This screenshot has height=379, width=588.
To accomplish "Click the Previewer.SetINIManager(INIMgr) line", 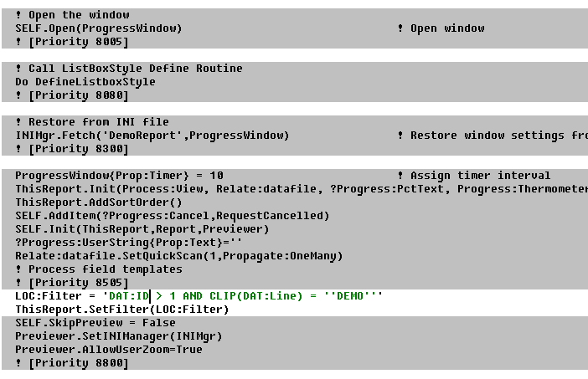I will point(118,336).
